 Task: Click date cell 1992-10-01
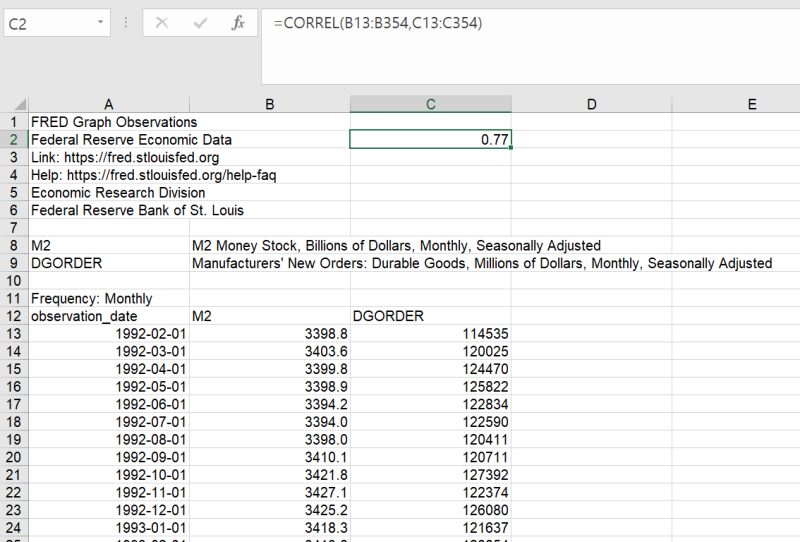click(109, 475)
